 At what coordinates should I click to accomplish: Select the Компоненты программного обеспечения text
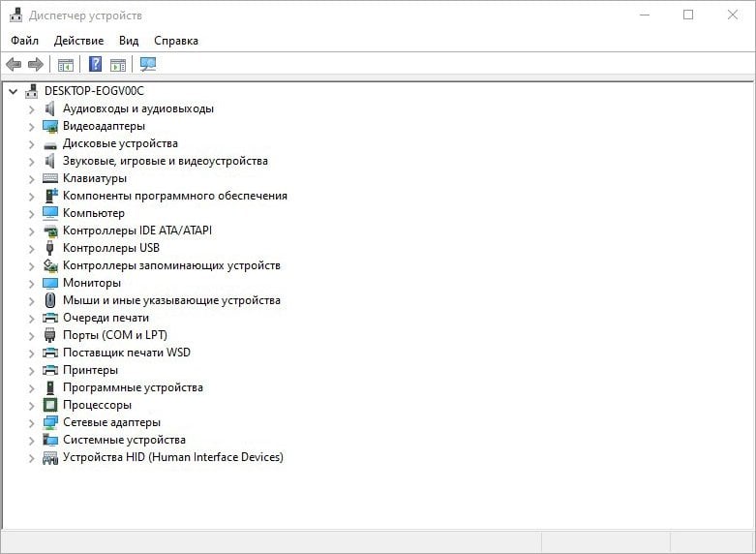[x=175, y=196]
